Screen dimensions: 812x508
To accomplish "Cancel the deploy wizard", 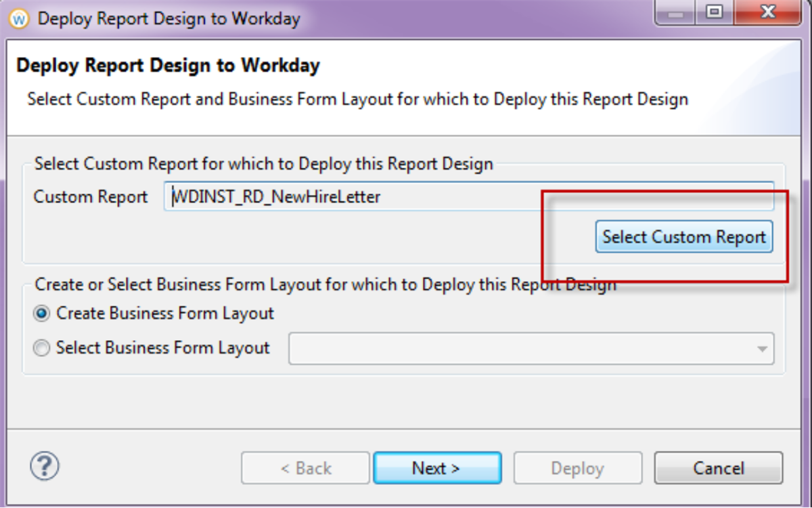I will click(x=719, y=468).
